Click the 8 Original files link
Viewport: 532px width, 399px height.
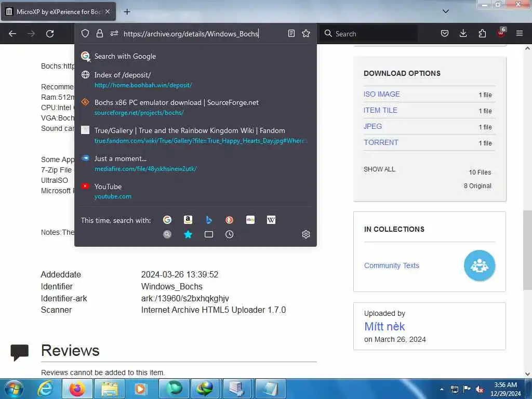[x=477, y=186]
